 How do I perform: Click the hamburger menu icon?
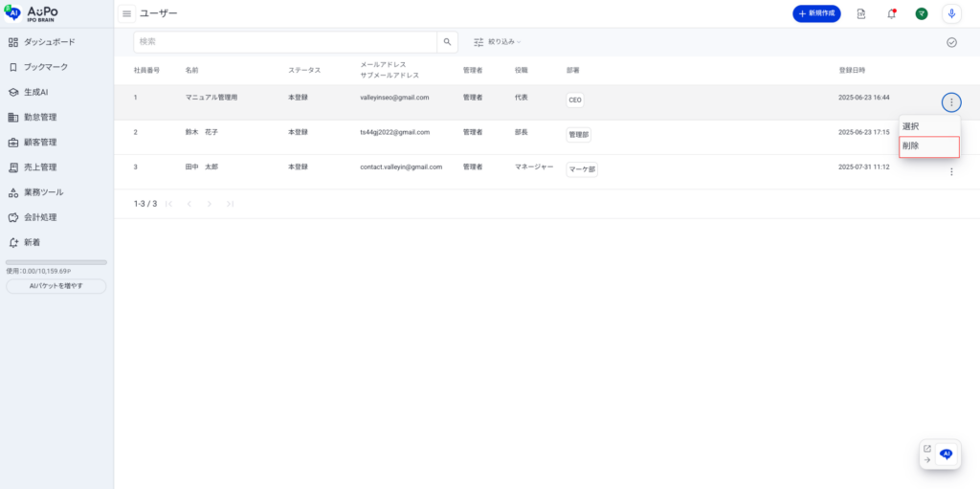tap(126, 13)
